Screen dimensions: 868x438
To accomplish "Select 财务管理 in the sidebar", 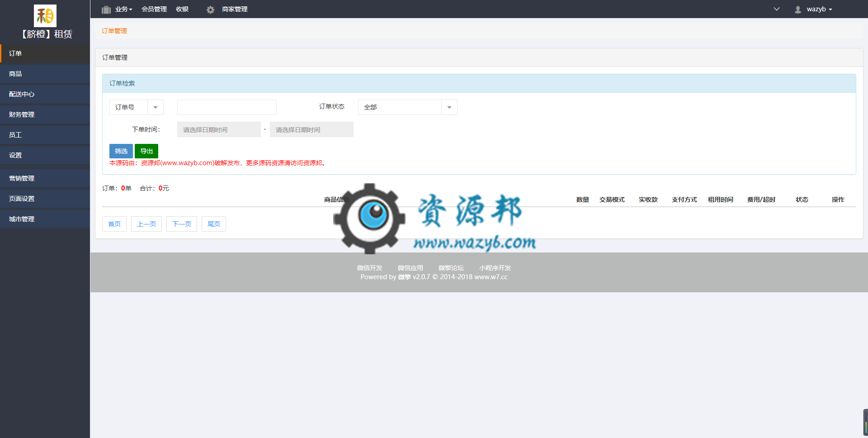I will [45, 114].
